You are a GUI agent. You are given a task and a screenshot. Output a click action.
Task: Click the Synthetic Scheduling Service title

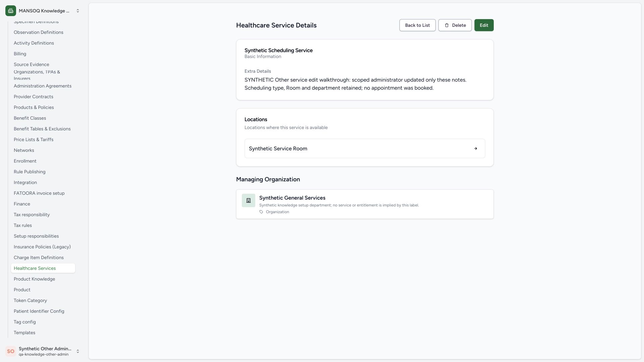278,50
